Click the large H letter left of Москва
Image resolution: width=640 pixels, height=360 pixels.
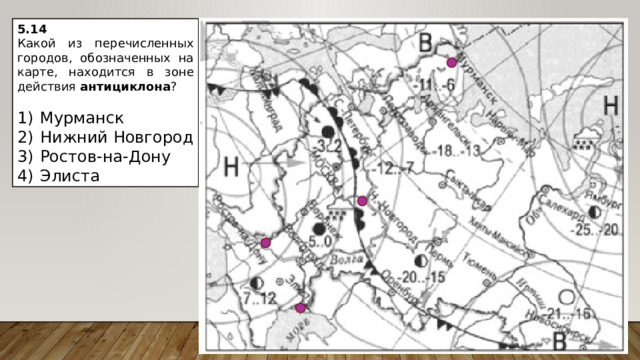click(x=231, y=167)
